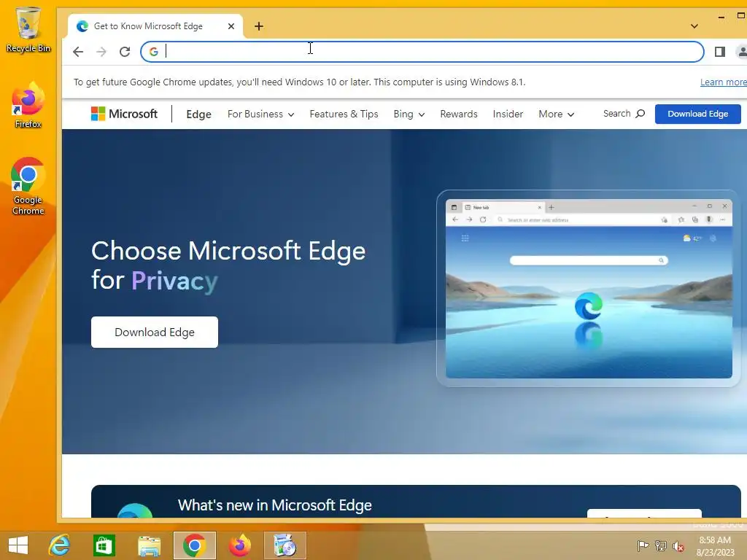Minimize the Chrome window

721,17
